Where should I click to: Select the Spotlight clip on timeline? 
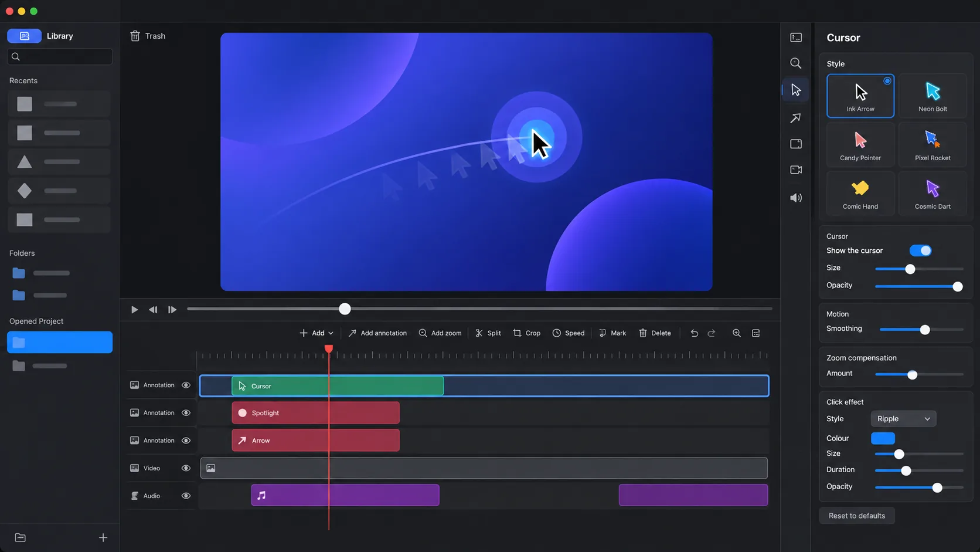(x=315, y=413)
